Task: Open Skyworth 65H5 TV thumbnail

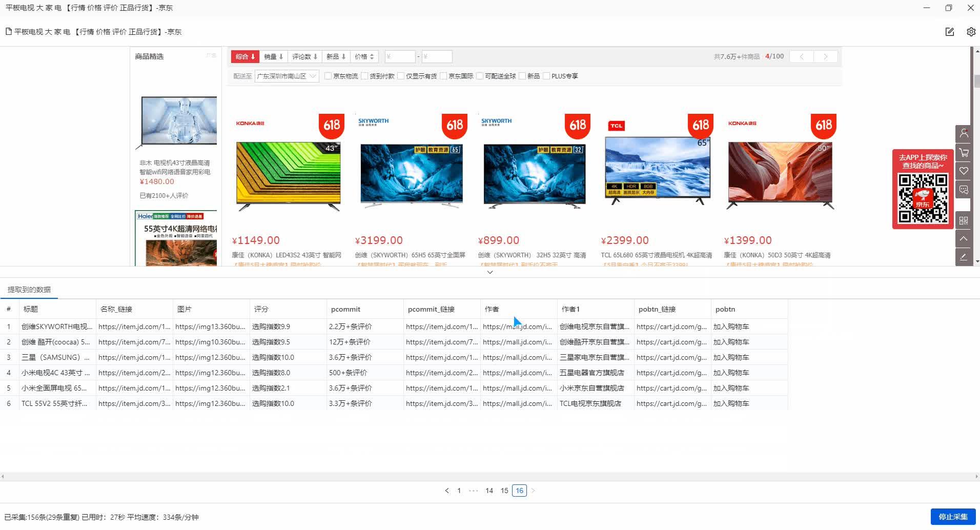Action: point(412,175)
